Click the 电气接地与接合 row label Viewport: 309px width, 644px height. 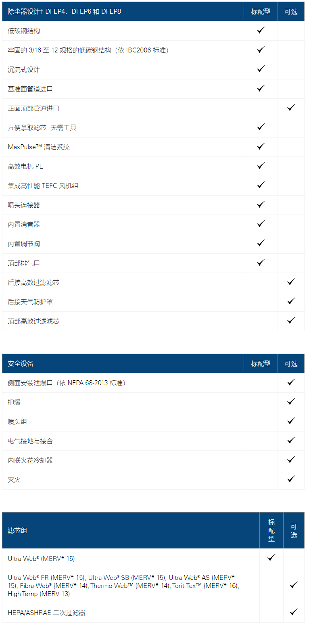[x=30, y=441]
